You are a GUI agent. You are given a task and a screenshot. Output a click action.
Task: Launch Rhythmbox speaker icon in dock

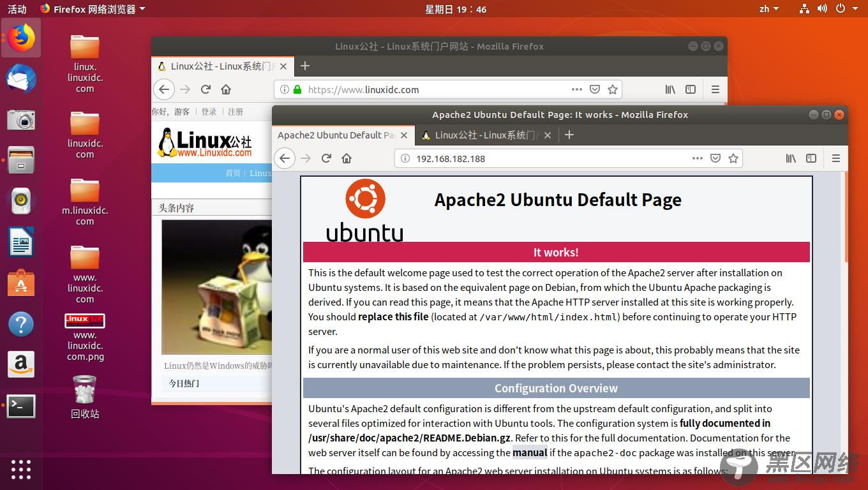coord(21,201)
